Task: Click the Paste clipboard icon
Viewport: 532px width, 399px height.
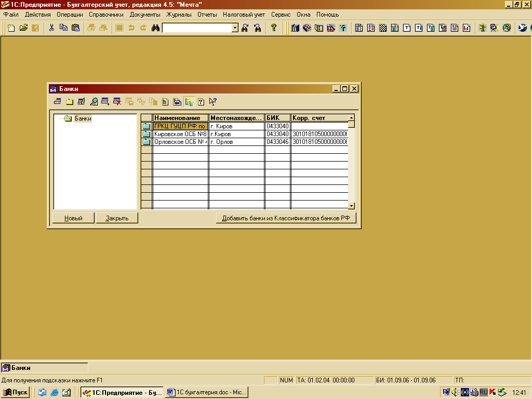Action: (76, 28)
